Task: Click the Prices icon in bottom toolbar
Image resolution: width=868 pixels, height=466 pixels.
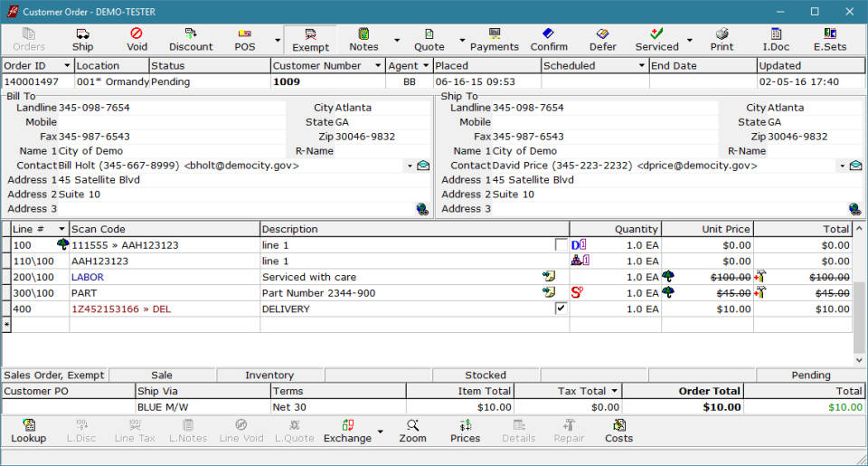Action: point(465,431)
